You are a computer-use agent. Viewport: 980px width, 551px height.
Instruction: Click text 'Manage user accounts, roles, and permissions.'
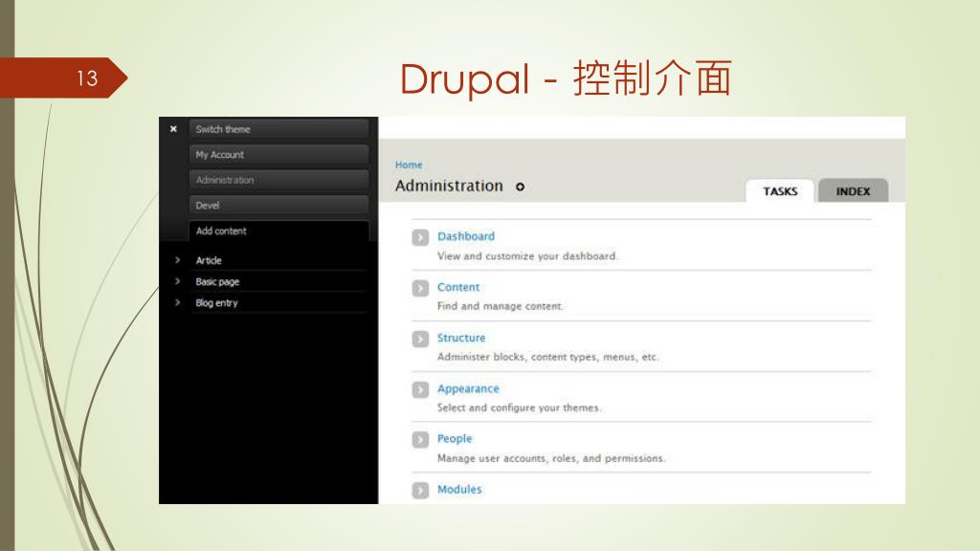click(551, 458)
